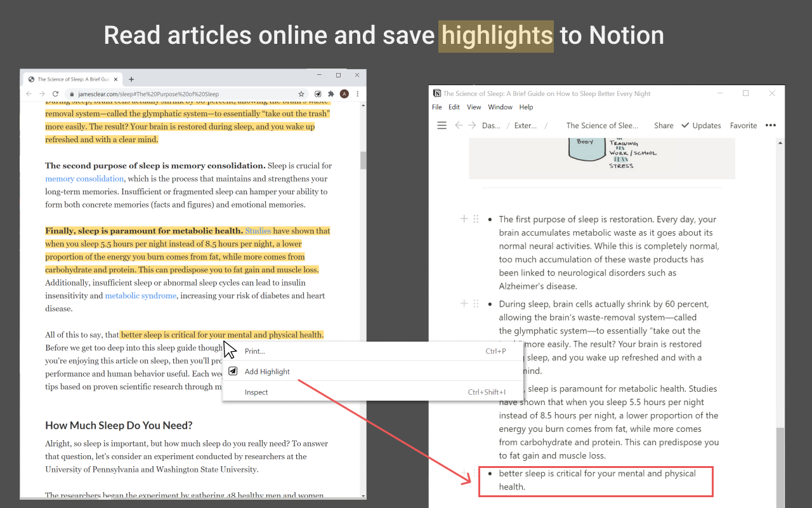Open the paper-plane highlighter extension in Chrome toolbar
The height and width of the screenshot is (508, 812).
pos(318,94)
